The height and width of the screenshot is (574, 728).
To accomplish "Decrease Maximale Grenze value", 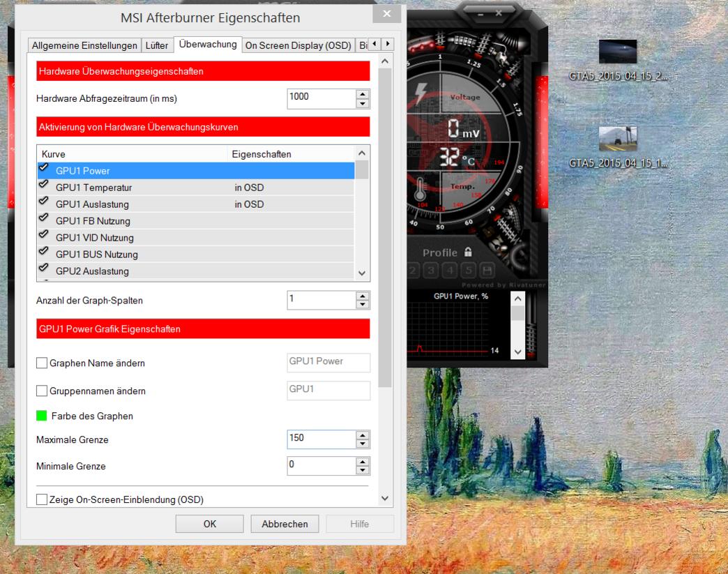I will tap(363, 444).
